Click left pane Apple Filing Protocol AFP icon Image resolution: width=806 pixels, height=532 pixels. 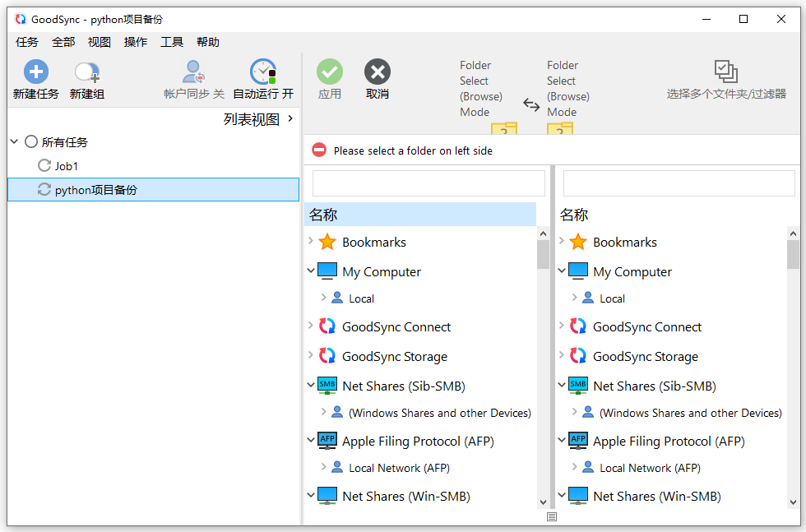pos(327,441)
